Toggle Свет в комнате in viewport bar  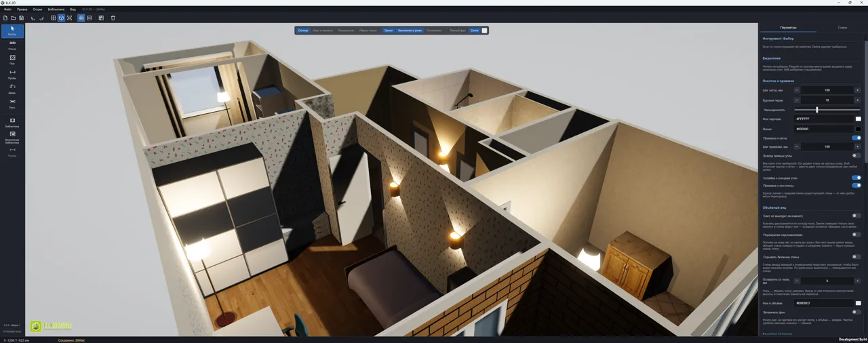click(323, 31)
